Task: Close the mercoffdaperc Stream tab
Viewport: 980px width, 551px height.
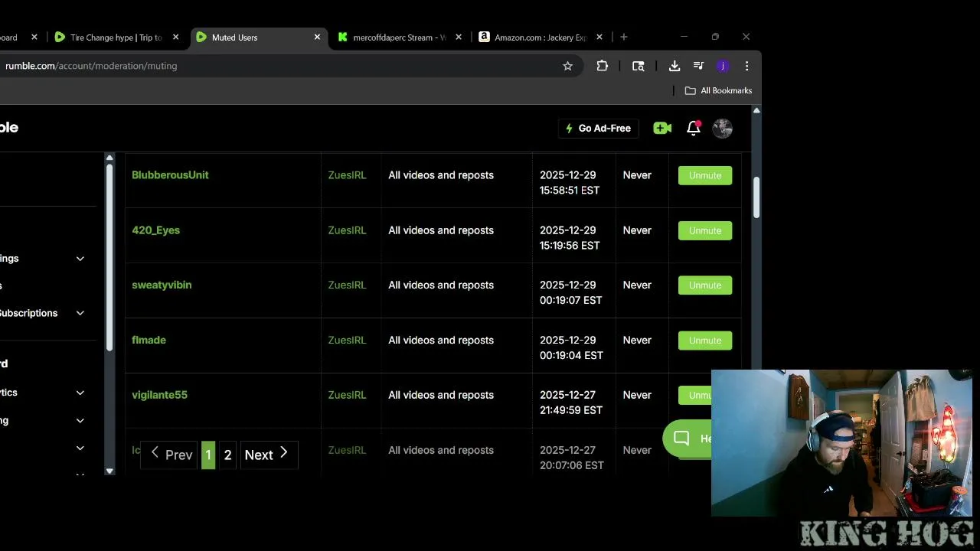Action: 459,37
